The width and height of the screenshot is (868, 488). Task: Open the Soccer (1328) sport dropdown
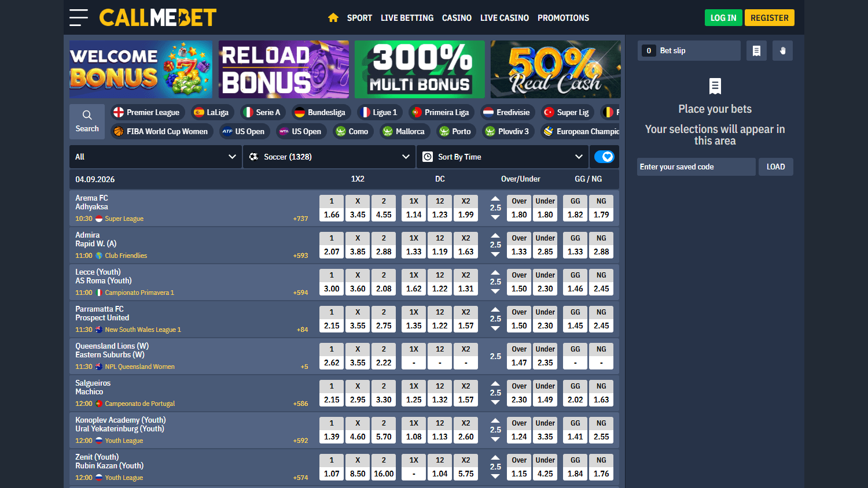[329, 157]
